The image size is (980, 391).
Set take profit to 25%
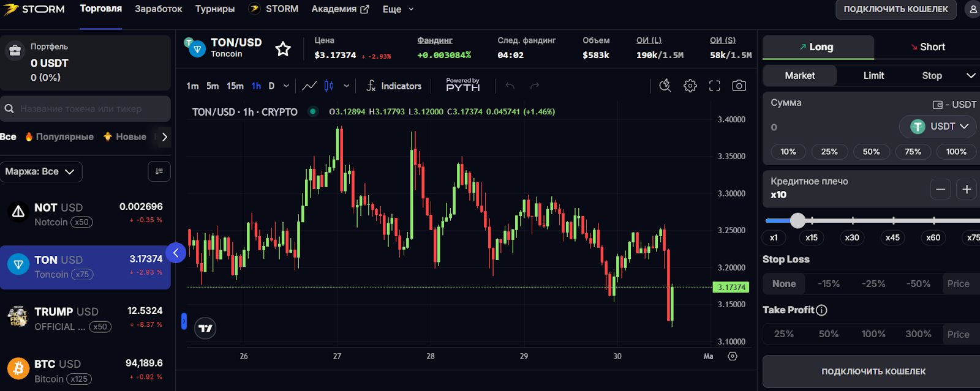coord(784,334)
